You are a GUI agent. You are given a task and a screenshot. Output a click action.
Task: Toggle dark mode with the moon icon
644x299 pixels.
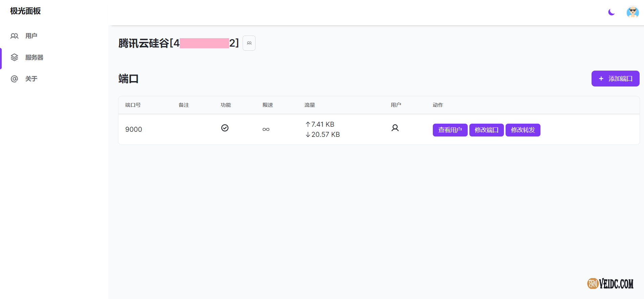click(611, 12)
